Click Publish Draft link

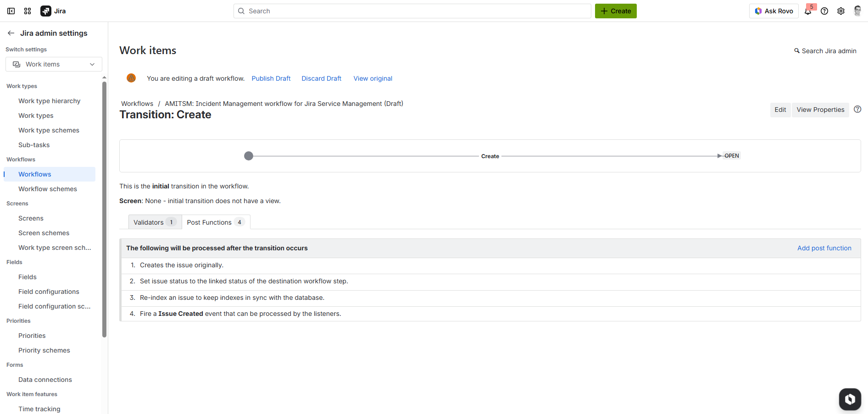pyautogui.click(x=271, y=78)
